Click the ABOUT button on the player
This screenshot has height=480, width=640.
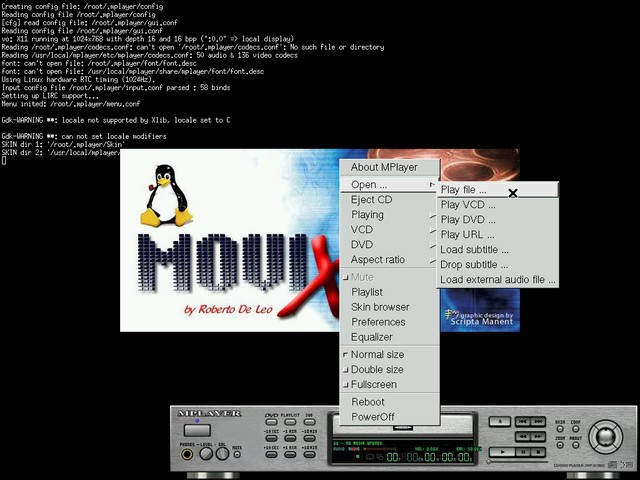click(x=576, y=445)
